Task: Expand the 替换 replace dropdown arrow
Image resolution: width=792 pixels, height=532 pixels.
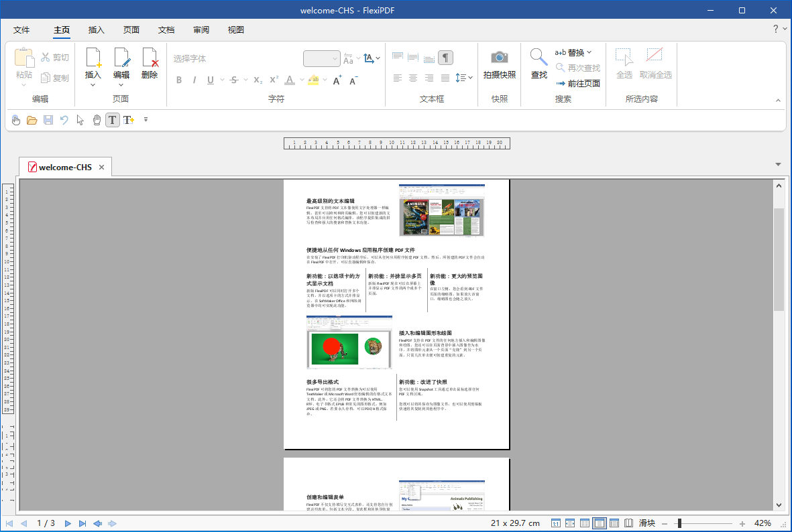Action: pyautogui.click(x=589, y=52)
